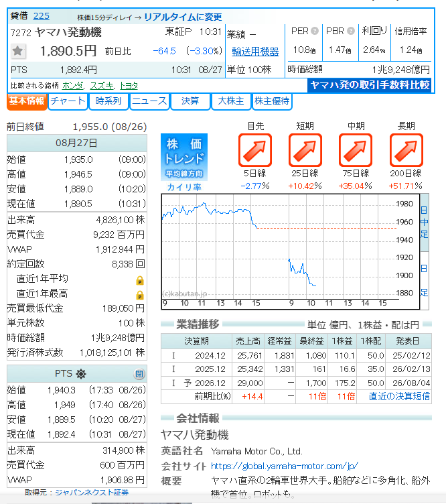Switch chart to 日中足 view
This screenshot has height=504, width=446.
click(424, 223)
